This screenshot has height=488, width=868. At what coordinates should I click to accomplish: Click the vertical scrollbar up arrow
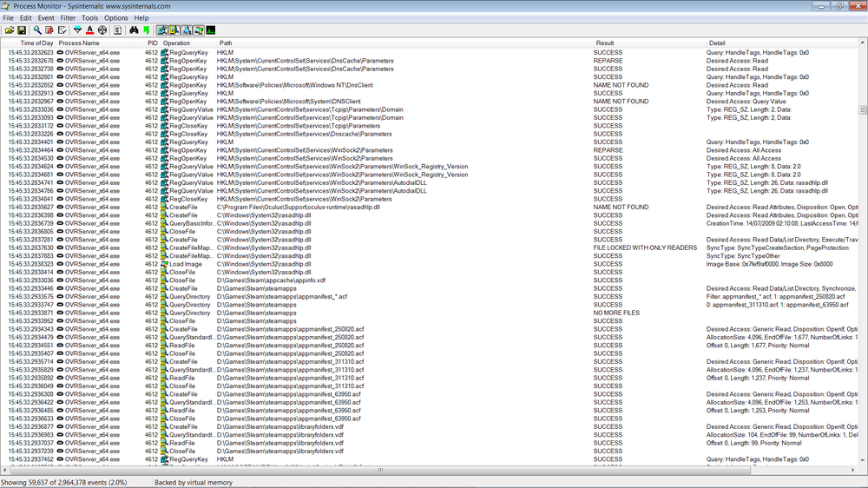pos(863,43)
